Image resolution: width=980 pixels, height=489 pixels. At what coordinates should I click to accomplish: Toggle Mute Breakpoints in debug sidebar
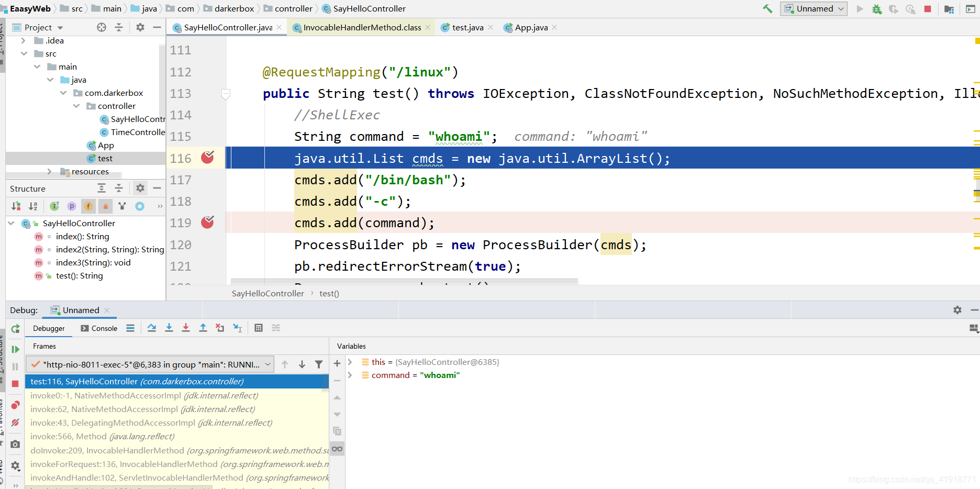coord(15,423)
